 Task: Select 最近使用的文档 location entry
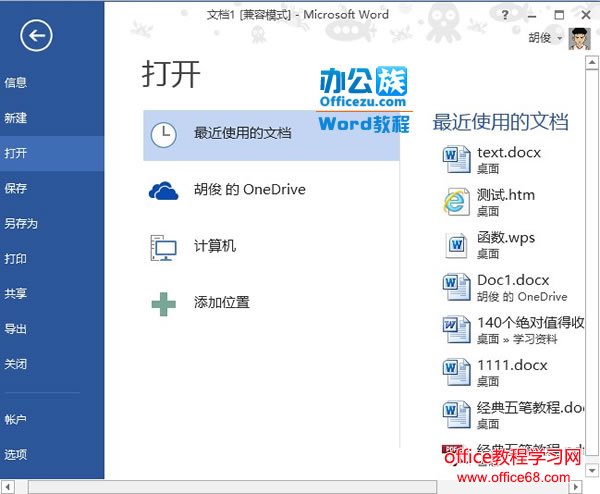[271, 135]
